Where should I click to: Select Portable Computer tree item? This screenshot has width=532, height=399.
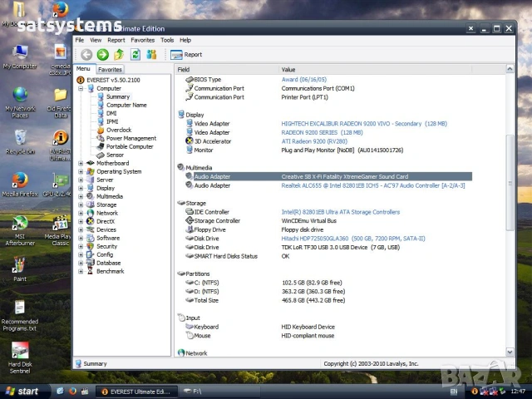point(130,146)
